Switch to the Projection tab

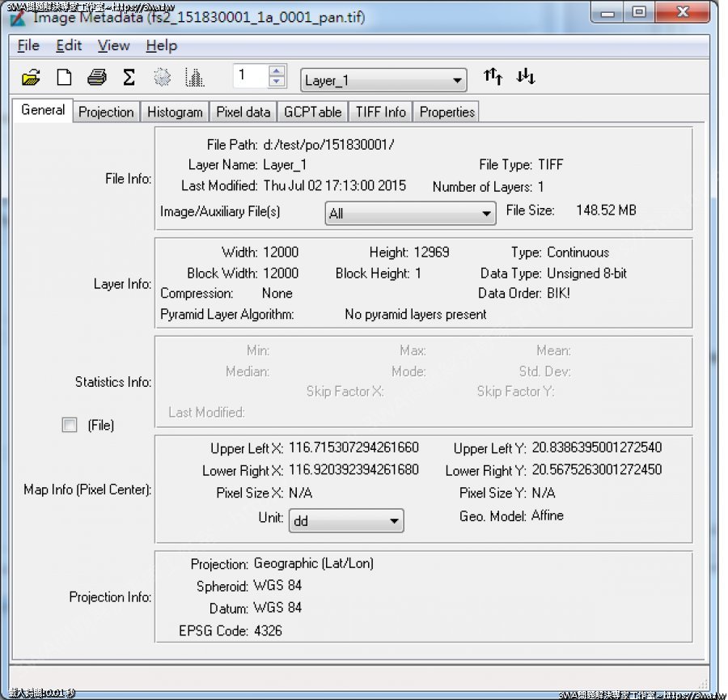[106, 112]
